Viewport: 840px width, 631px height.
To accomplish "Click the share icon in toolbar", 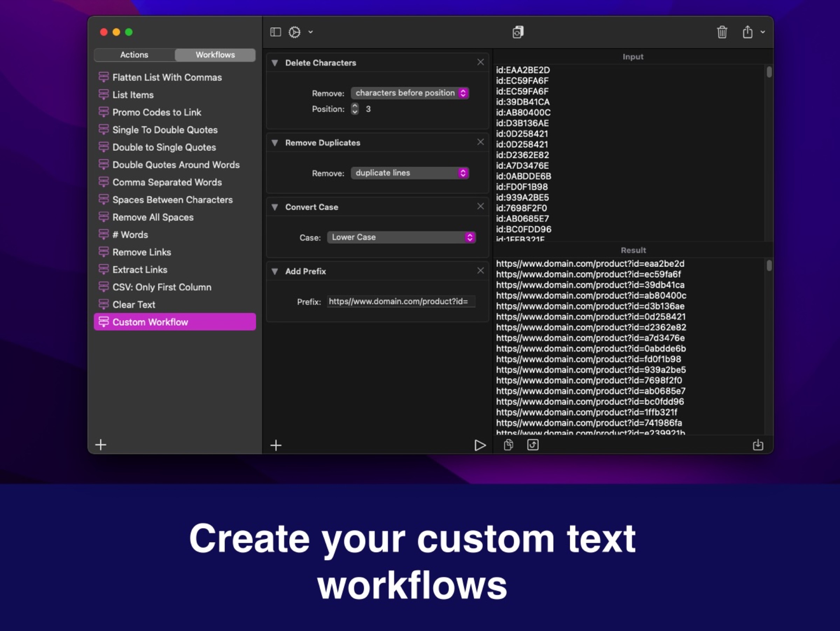I will (747, 32).
